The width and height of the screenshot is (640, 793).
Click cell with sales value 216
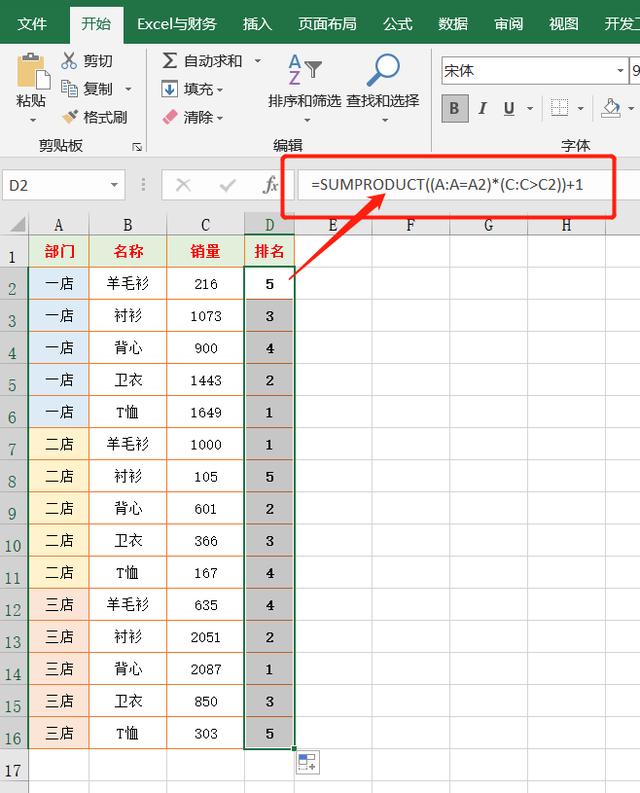[205, 284]
